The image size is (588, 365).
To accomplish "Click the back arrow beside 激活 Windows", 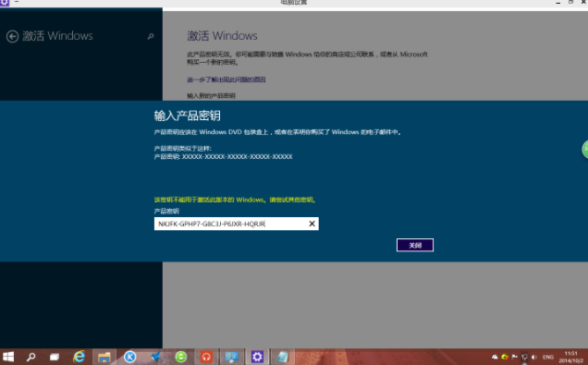I will click(x=12, y=36).
